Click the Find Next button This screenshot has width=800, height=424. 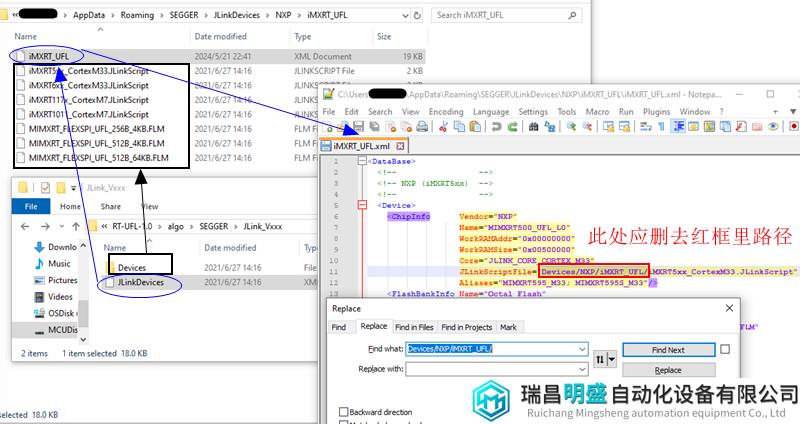(668, 350)
